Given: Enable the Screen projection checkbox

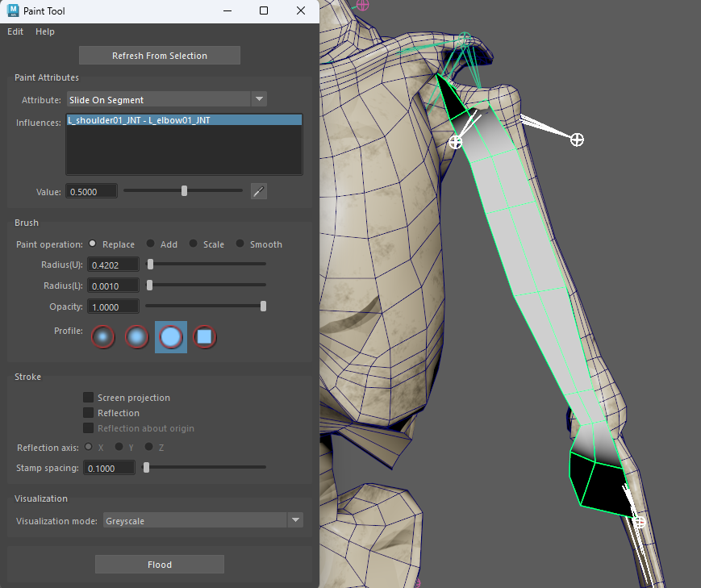Looking at the screenshot, I should coord(89,398).
